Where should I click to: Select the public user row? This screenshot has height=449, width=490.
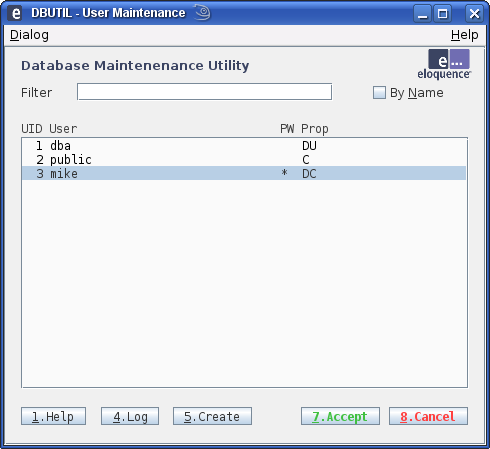point(244,160)
